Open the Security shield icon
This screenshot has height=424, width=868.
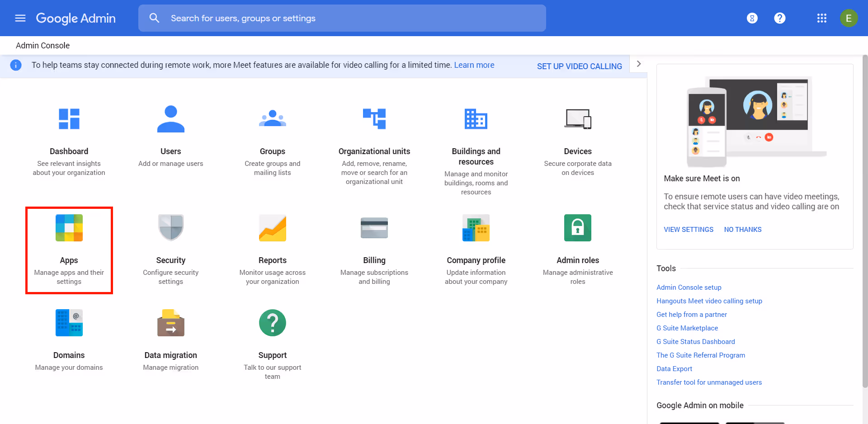point(171,228)
